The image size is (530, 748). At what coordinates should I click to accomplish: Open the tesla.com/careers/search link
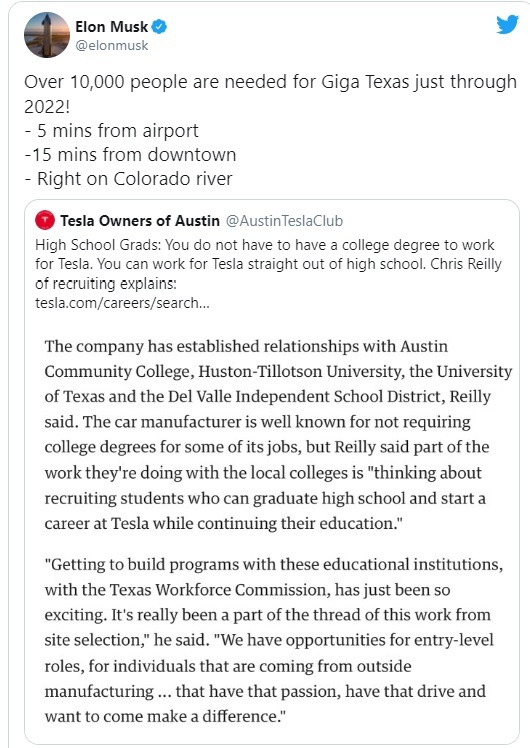[122, 303]
